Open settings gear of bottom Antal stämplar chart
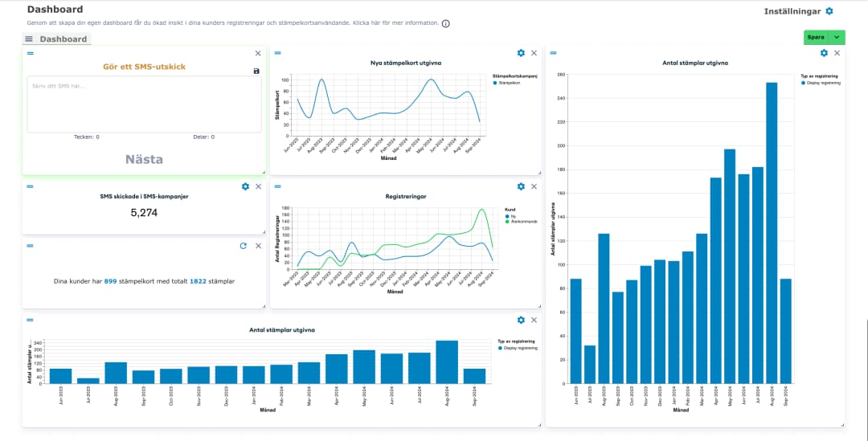The width and height of the screenshot is (868, 441). [521, 320]
